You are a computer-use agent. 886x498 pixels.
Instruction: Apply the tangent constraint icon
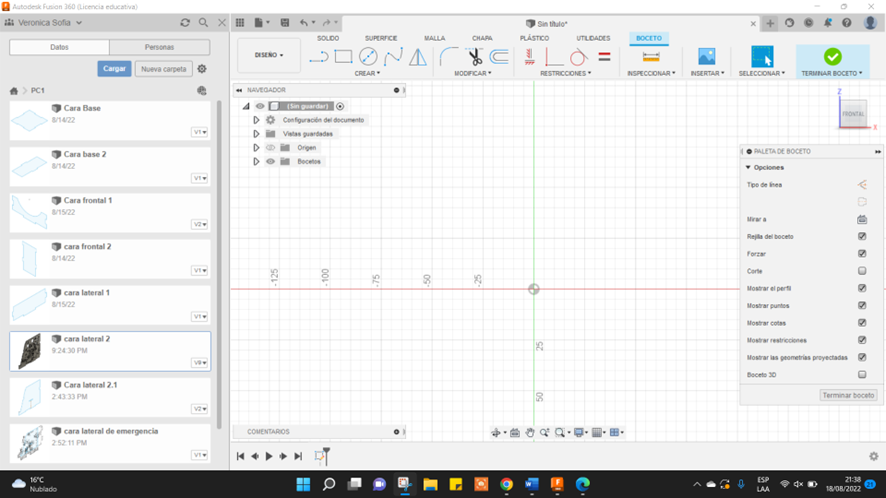click(578, 57)
